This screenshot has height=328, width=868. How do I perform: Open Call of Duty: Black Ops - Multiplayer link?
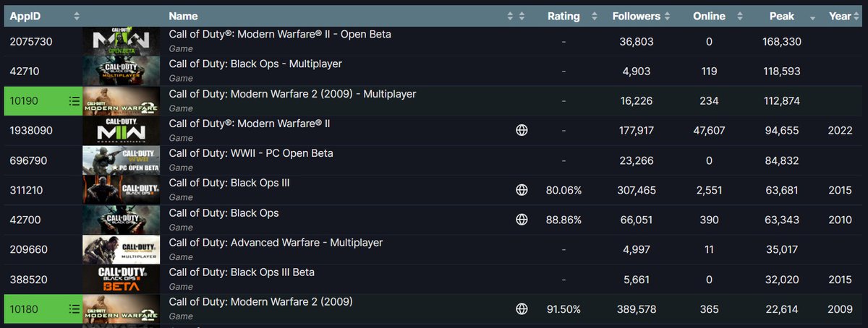coord(255,64)
